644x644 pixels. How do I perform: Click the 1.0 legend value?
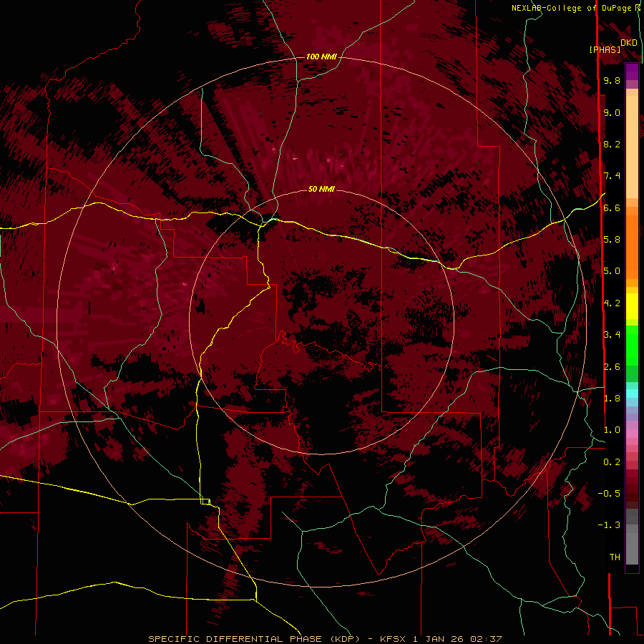612,430
